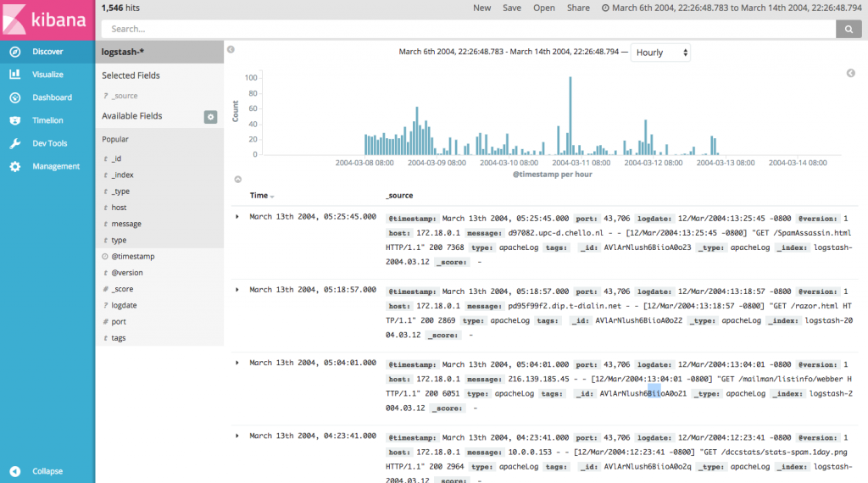
Task: Click the message field in list
Action: (126, 224)
